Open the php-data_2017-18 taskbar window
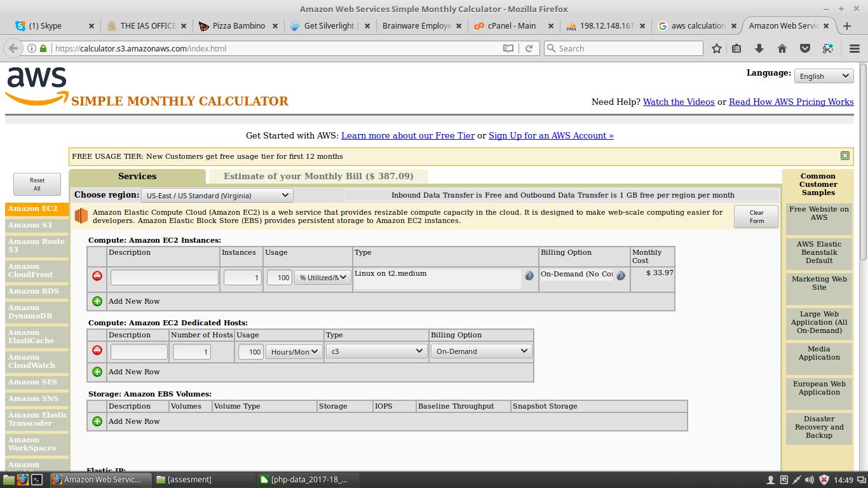Screen dimensions: 868x488 coord(308,480)
